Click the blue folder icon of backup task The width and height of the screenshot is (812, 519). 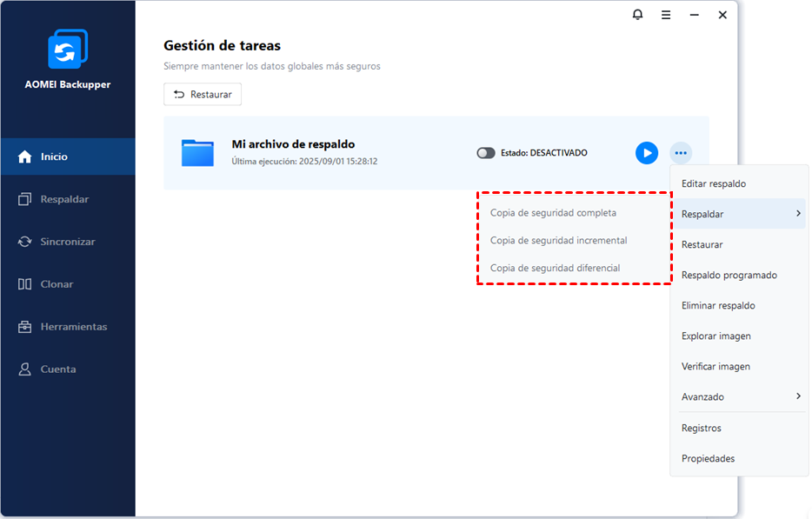(197, 153)
